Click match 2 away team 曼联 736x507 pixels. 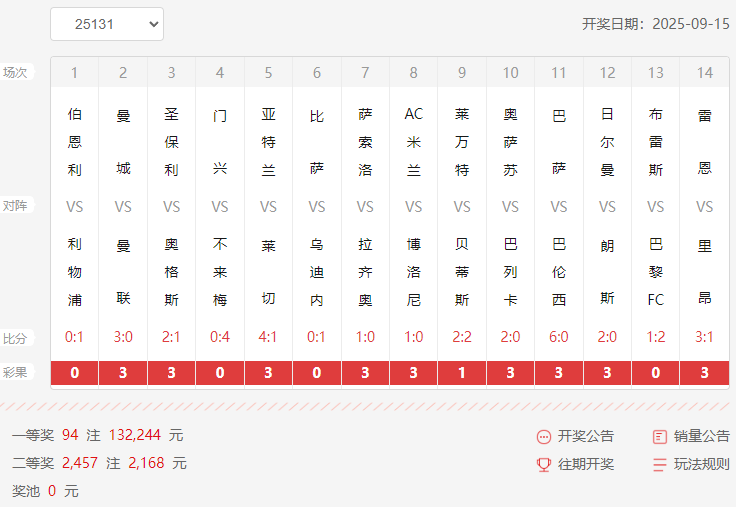coord(123,272)
